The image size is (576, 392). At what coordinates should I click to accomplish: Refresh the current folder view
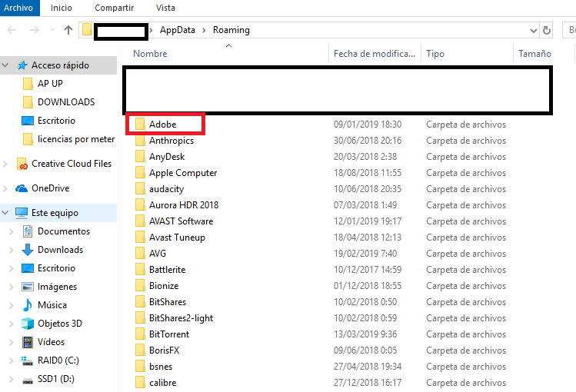tap(547, 30)
